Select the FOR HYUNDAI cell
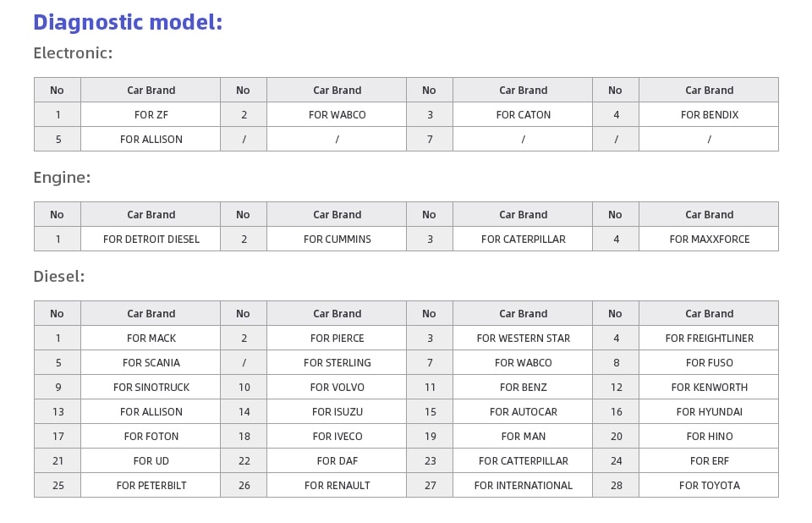 tap(709, 411)
